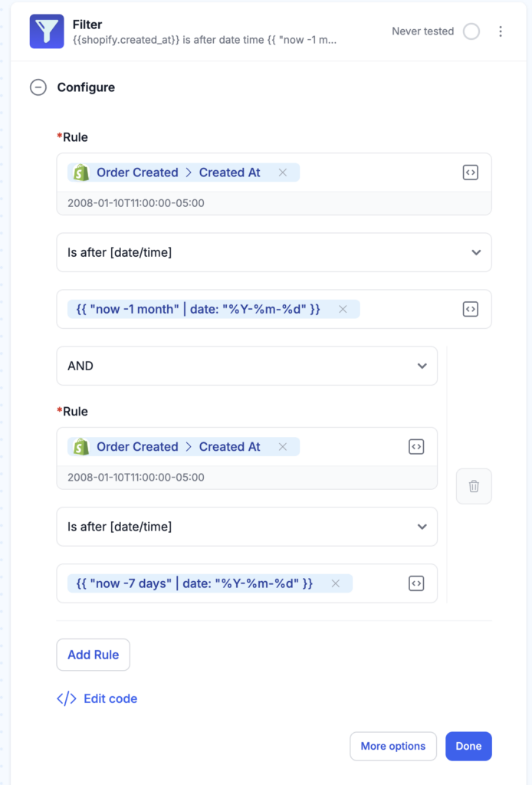Open the Edit code link
The width and height of the screenshot is (532, 785).
97,698
